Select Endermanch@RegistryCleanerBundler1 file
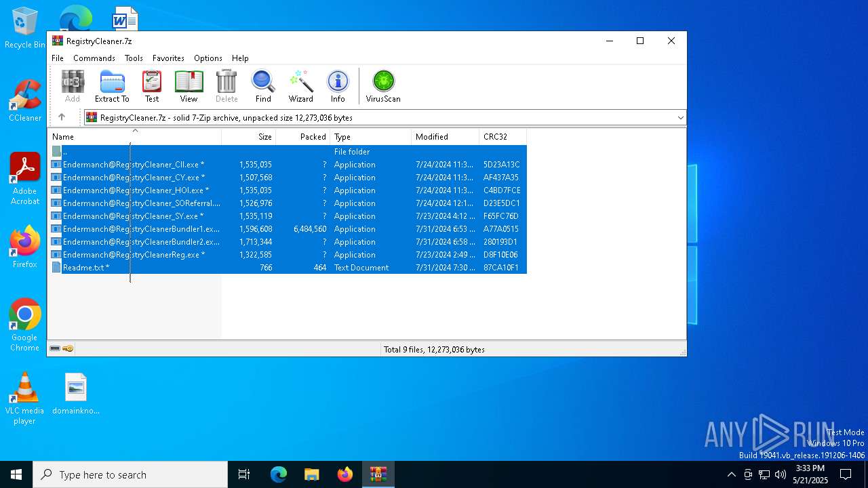 click(288, 229)
